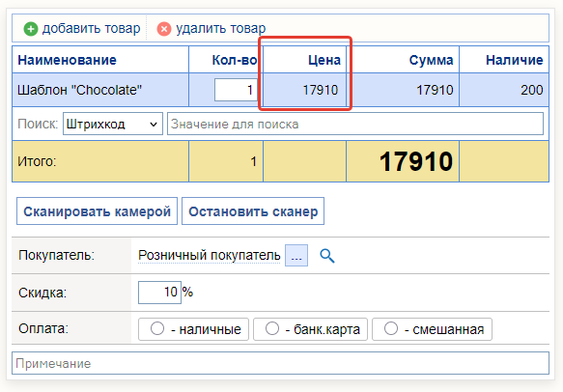This screenshot has width=563, height=392.
Task: Click the green plus add-product icon
Action: [x=31, y=29]
